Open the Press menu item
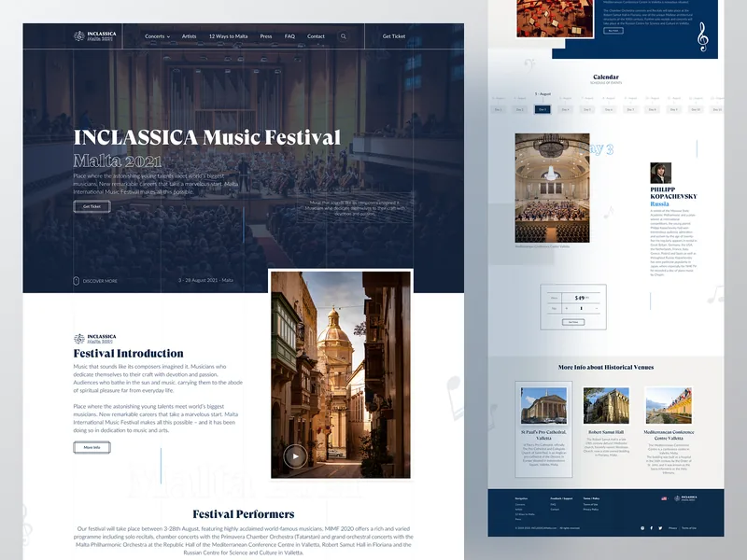Viewport: 747px width, 560px height. tap(266, 36)
